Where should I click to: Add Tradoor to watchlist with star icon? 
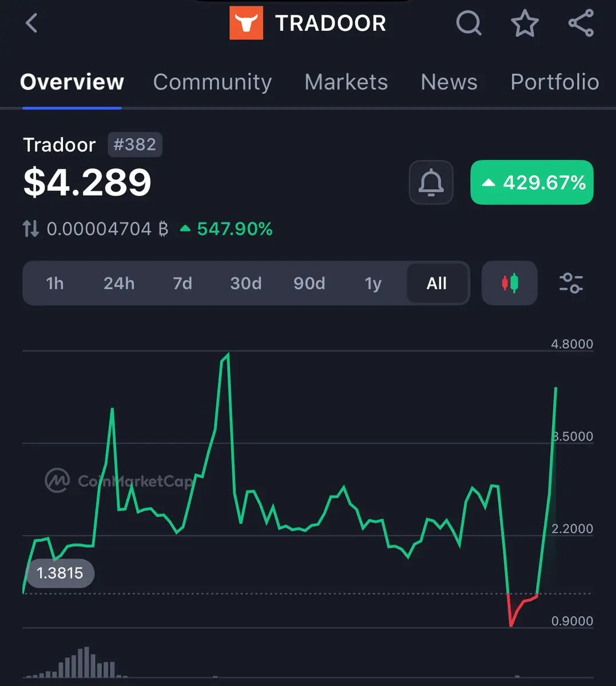524,23
